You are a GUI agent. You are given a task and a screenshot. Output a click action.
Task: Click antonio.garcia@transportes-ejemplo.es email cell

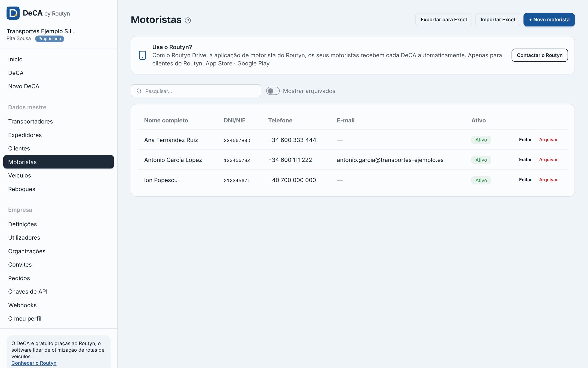coord(390,160)
